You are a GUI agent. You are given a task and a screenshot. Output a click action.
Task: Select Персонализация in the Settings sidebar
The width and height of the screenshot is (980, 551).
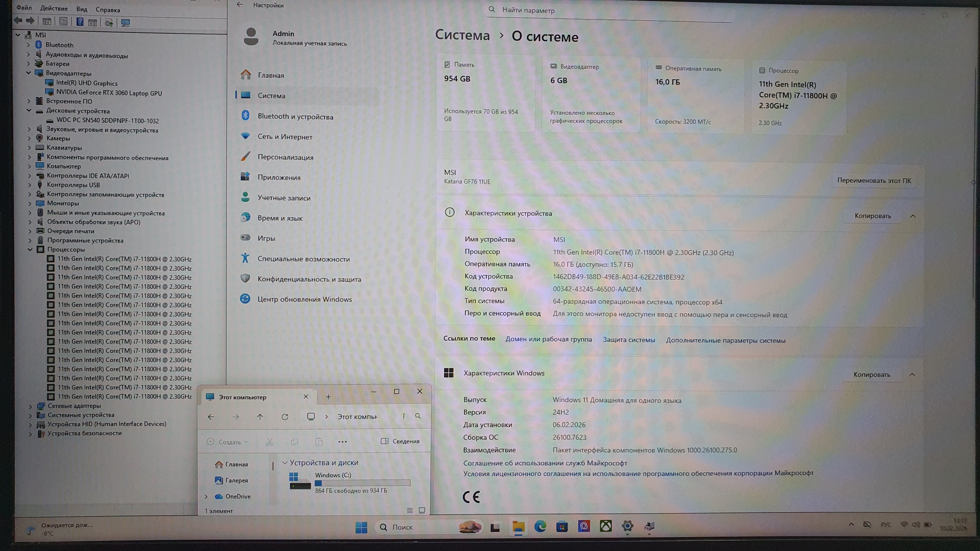click(285, 157)
